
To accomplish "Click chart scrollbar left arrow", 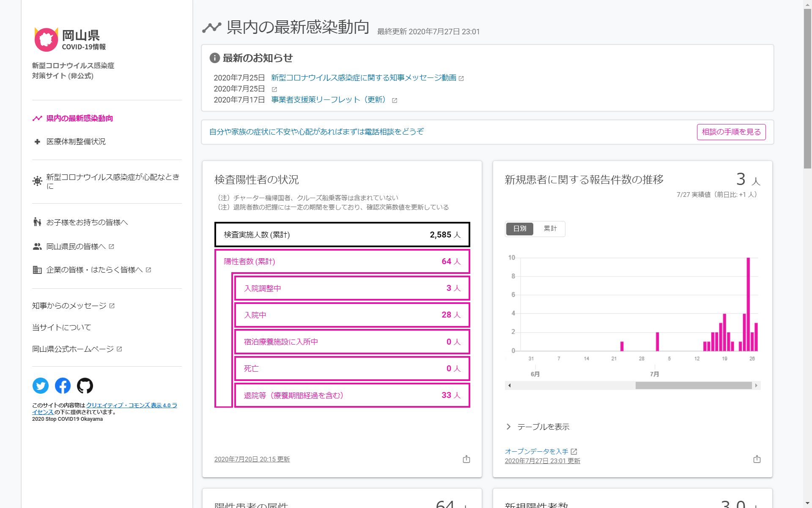I will (509, 385).
